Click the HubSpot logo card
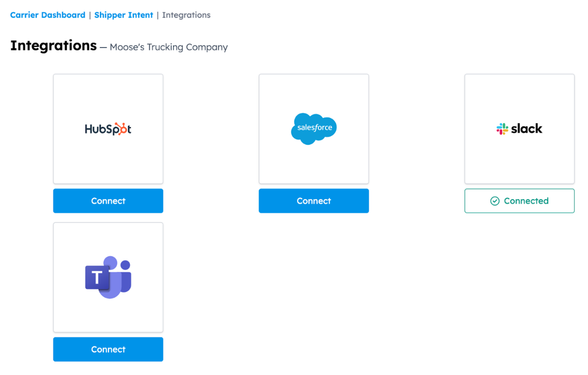Screen dimensions: 588x375 (108, 129)
